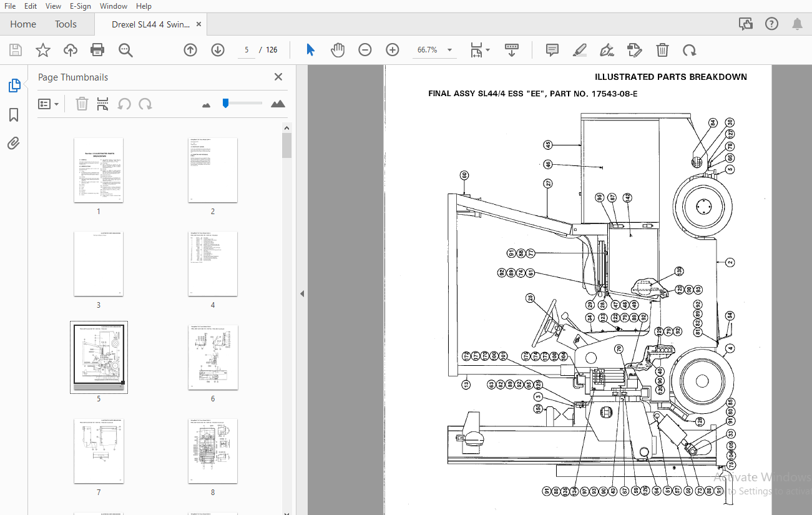The width and height of the screenshot is (812, 515).
Task: Collapse the navigation pane with the side arrow
Action: pyautogui.click(x=302, y=293)
